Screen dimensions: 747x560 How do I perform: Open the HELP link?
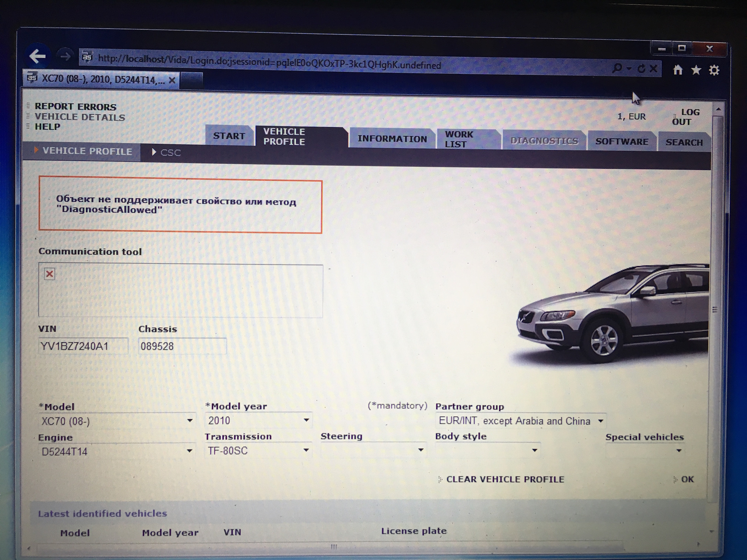(47, 127)
